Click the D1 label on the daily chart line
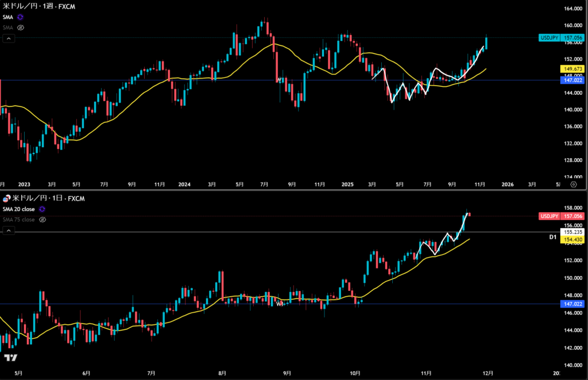This screenshot has width=588, height=380. 552,236
